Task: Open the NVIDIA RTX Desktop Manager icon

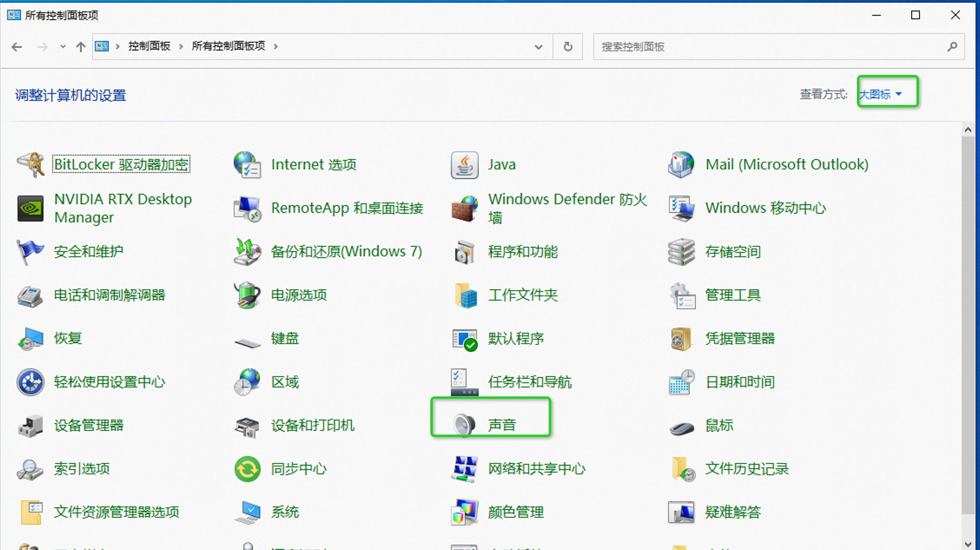Action: point(30,208)
